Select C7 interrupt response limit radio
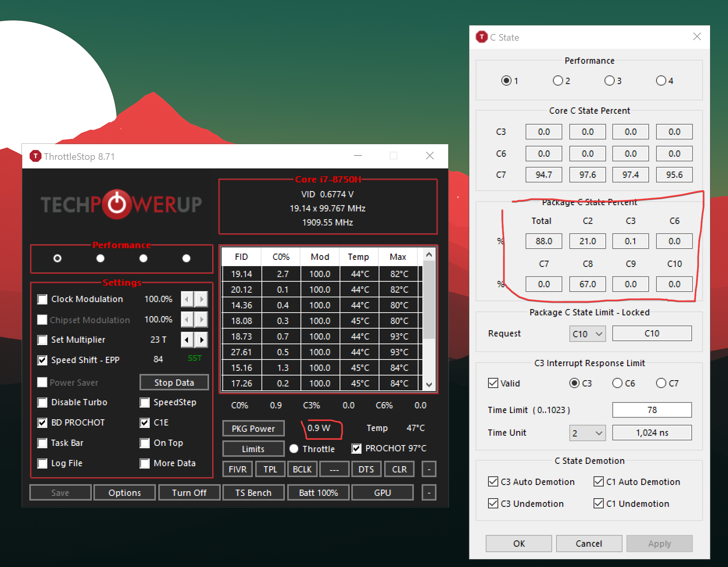 point(661,383)
